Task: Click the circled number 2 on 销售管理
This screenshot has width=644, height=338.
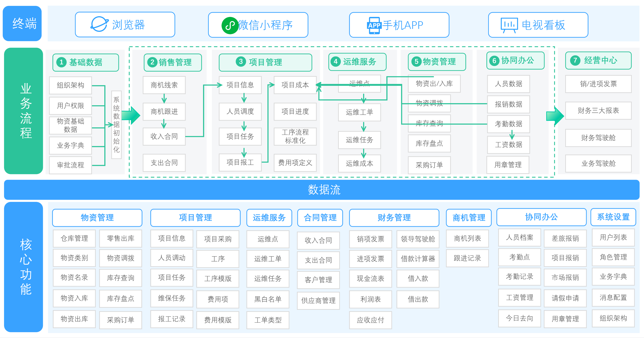Action: pyautogui.click(x=152, y=63)
